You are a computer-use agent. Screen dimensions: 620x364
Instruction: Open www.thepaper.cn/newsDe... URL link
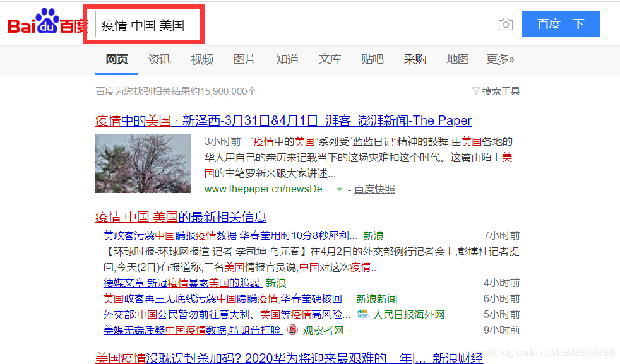tap(267, 189)
